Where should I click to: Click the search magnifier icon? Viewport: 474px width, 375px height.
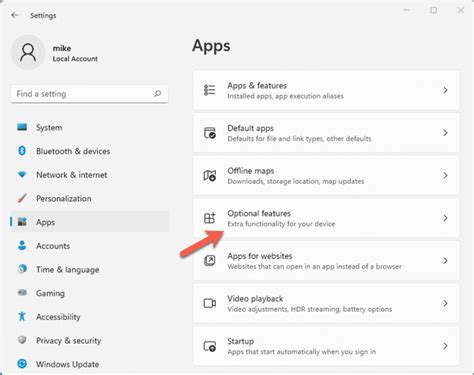click(158, 94)
